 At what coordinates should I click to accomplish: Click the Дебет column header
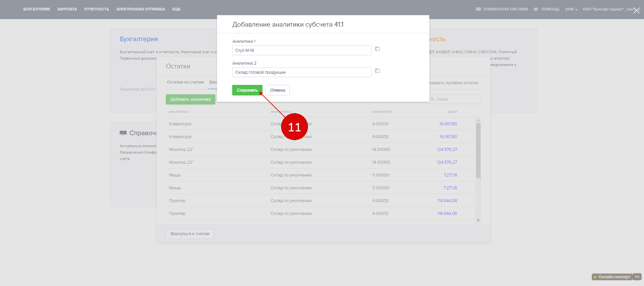coord(453,112)
